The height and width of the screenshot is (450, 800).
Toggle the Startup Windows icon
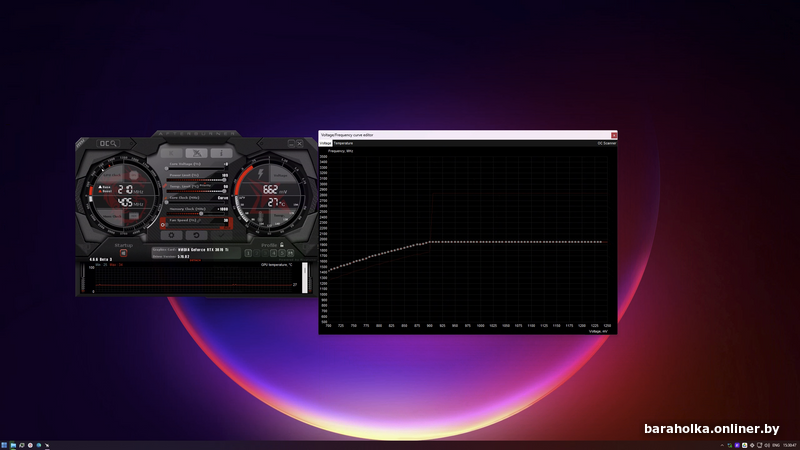tap(123, 253)
